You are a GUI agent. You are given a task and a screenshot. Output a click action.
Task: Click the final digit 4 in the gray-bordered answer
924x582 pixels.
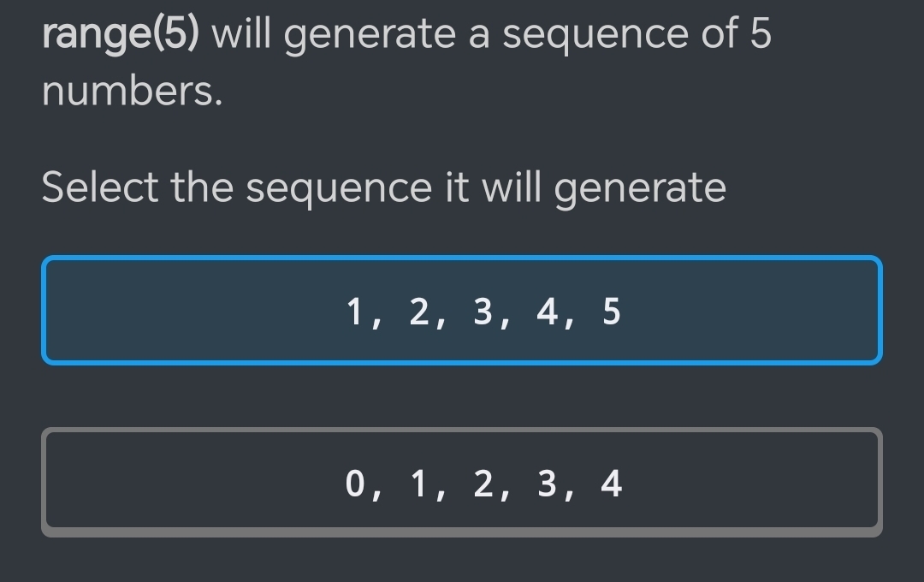pos(611,484)
